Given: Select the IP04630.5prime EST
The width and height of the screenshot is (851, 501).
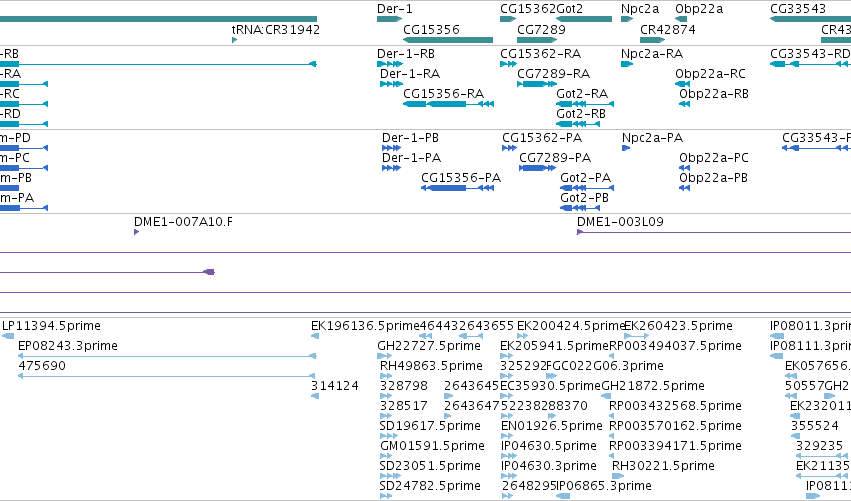Looking at the screenshot, I should tap(509, 456).
